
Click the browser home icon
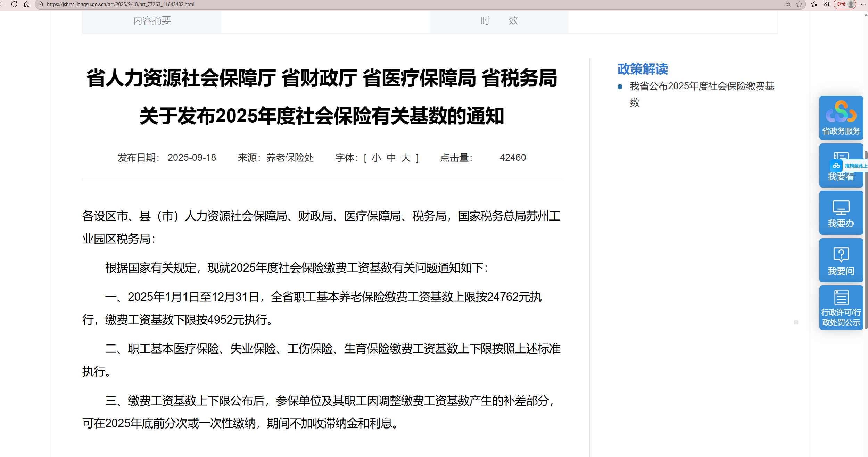[27, 4]
